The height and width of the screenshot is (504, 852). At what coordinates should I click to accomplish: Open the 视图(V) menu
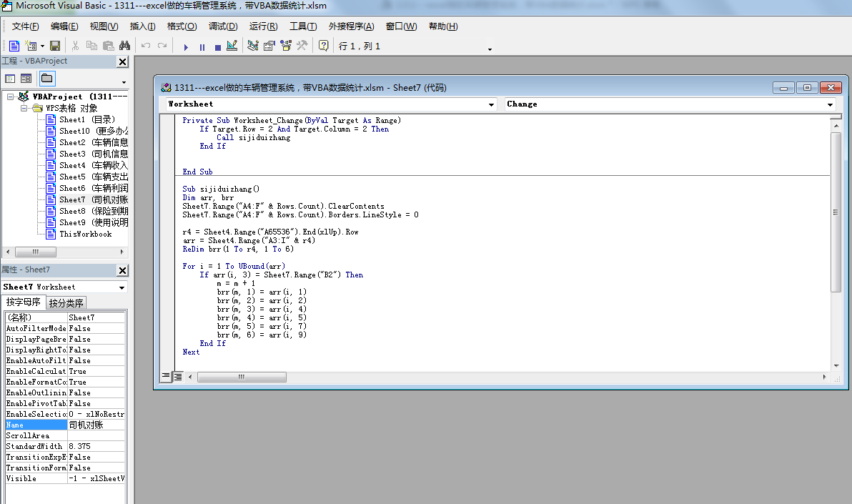point(104,26)
